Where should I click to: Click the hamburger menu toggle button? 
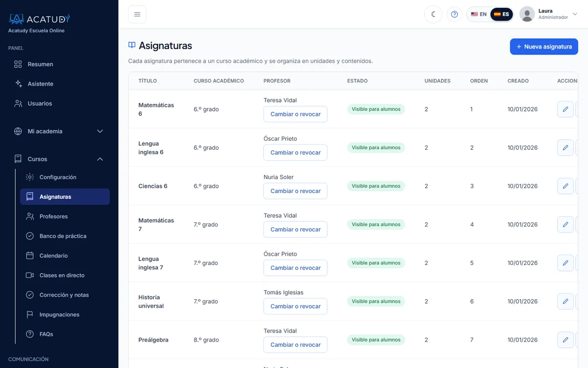(137, 14)
